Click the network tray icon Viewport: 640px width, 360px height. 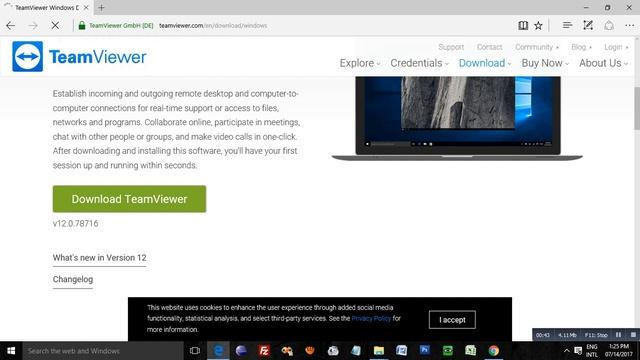coord(578,351)
